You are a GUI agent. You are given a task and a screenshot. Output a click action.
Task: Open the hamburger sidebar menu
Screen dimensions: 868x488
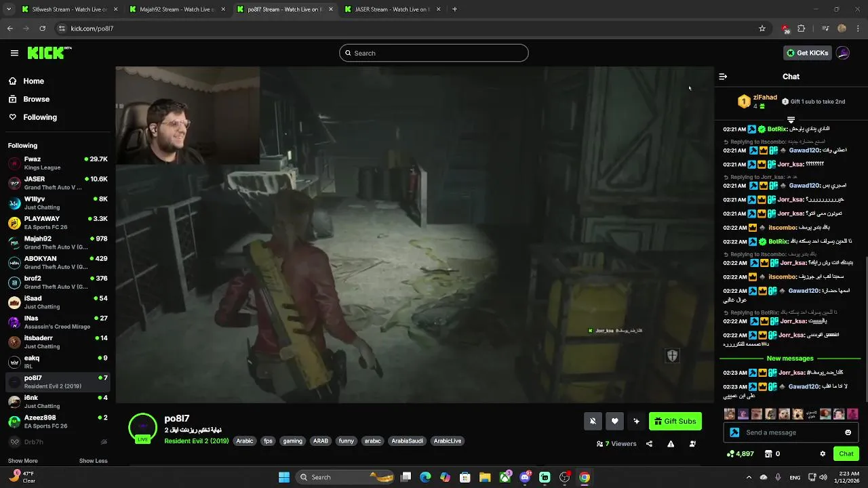pyautogui.click(x=14, y=53)
